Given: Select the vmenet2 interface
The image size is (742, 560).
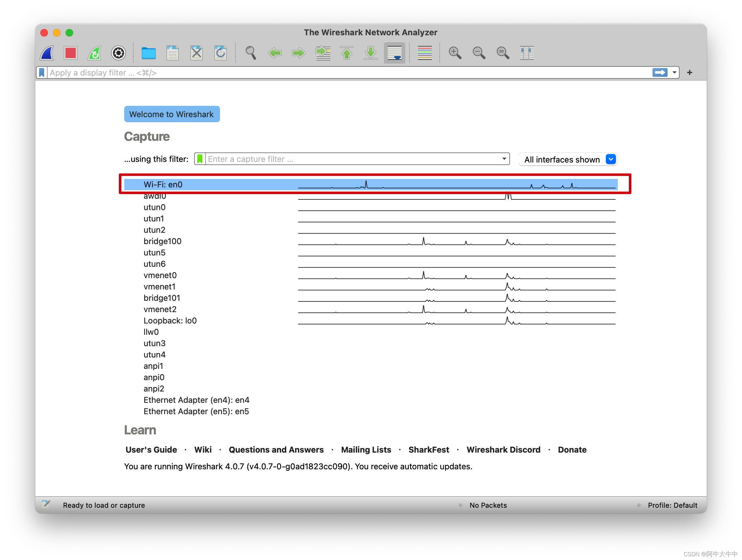Looking at the screenshot, I should [x=371, y=309].
